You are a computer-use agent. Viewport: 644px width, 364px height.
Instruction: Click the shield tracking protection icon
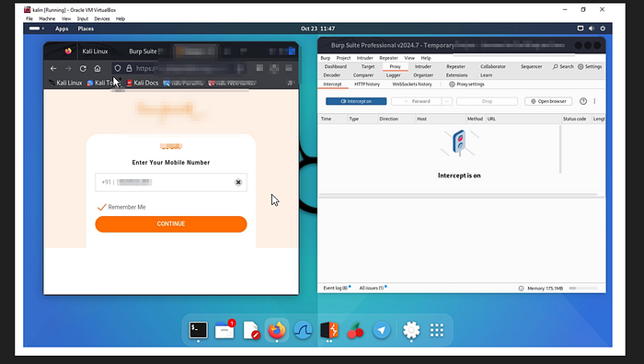point(118,69)
